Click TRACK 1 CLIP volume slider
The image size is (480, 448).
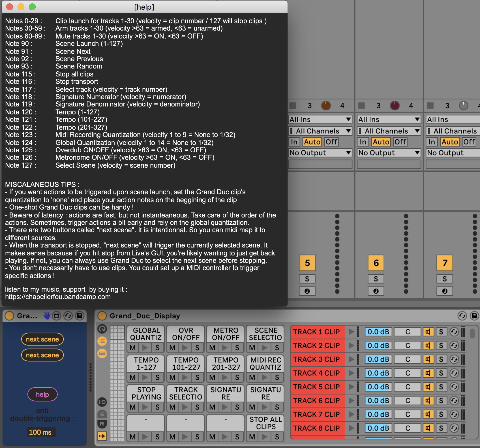[x=378, y=332]
